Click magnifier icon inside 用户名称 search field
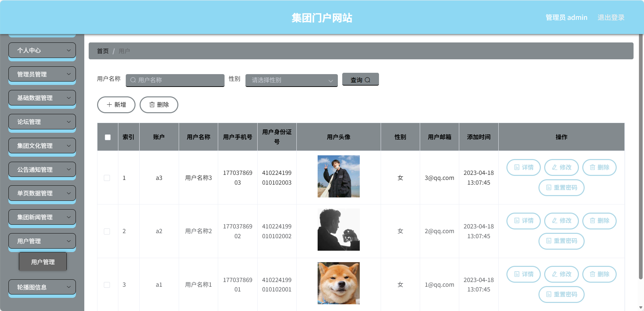Screen dimensions: 644x311 point(133,80)
